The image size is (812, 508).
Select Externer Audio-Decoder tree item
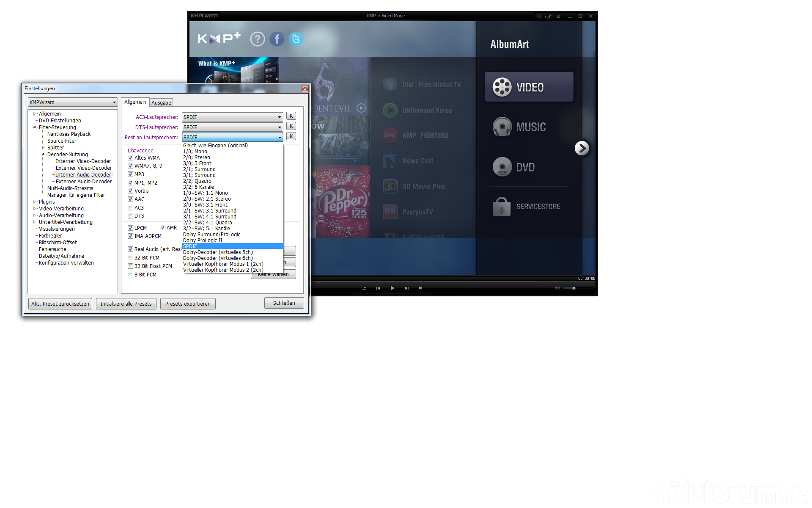click(84, 181)
